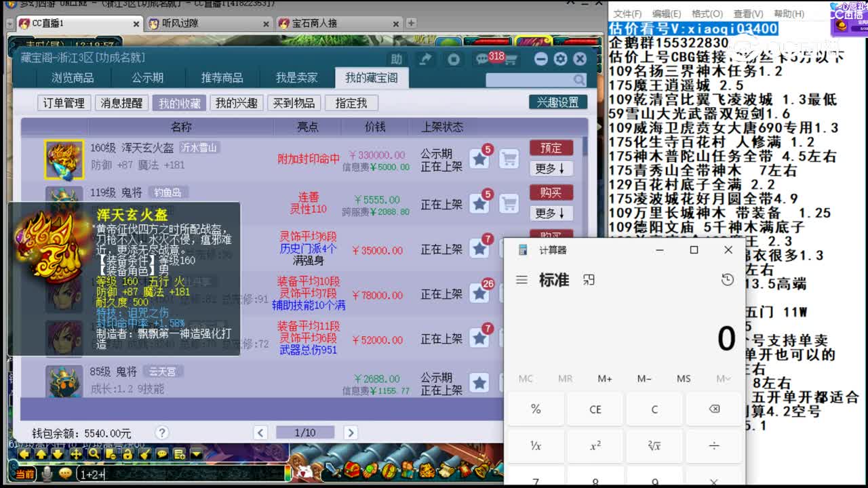The width and height of the screenshot is (868, 488).
Task: Select 我的兴趣 filter button
Action: click(x=237, y=103)
